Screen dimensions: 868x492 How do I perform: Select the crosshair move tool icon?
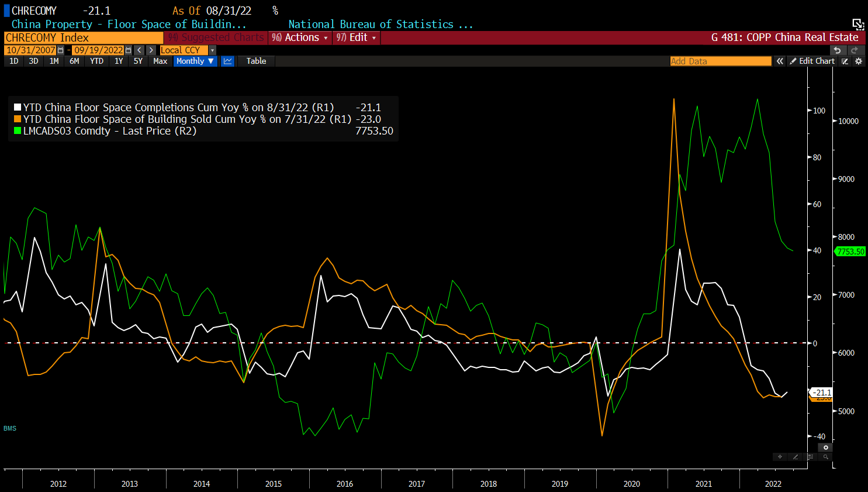(x=780, y=457)
